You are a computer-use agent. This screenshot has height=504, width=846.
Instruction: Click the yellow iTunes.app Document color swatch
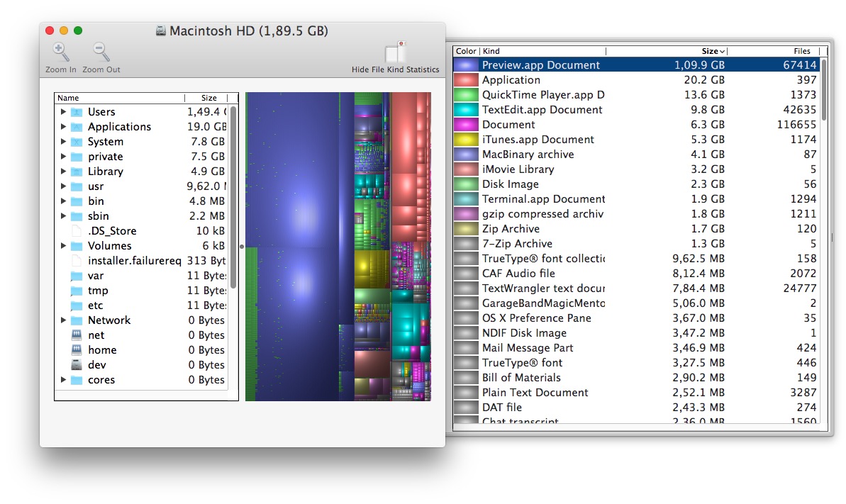pyautogui.click(x=466, y=140)
